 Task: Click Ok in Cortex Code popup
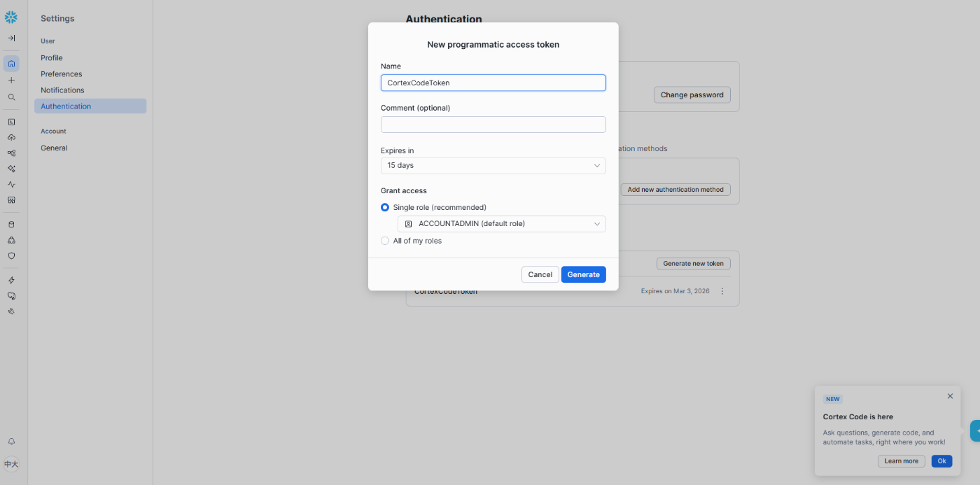pyautogui.click(x=942, y=461)
